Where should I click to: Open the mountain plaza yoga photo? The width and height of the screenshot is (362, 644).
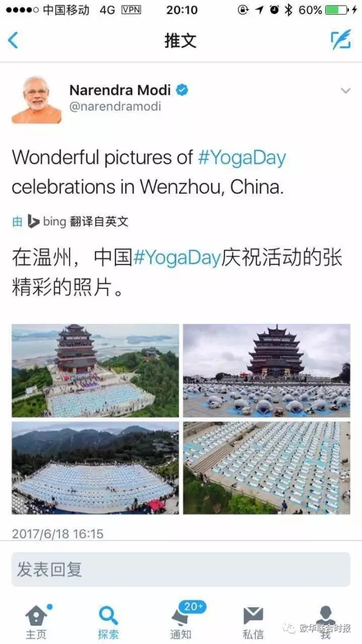tap(96, 468)
